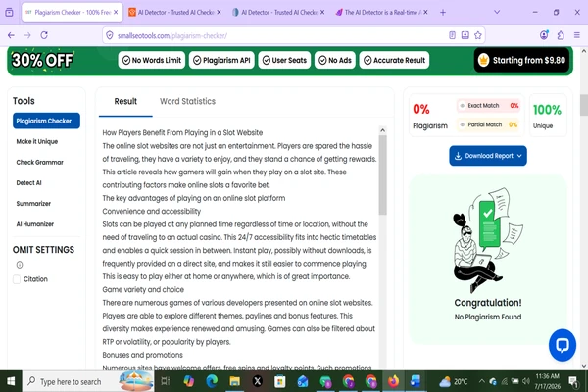Open File Explorer from the taskbar

(x=235, y=381)
